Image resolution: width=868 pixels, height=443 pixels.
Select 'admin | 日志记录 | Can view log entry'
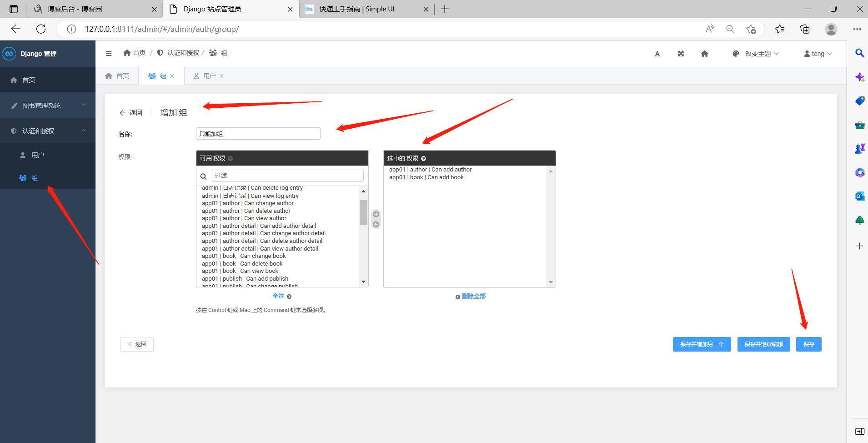pos(251,196)
